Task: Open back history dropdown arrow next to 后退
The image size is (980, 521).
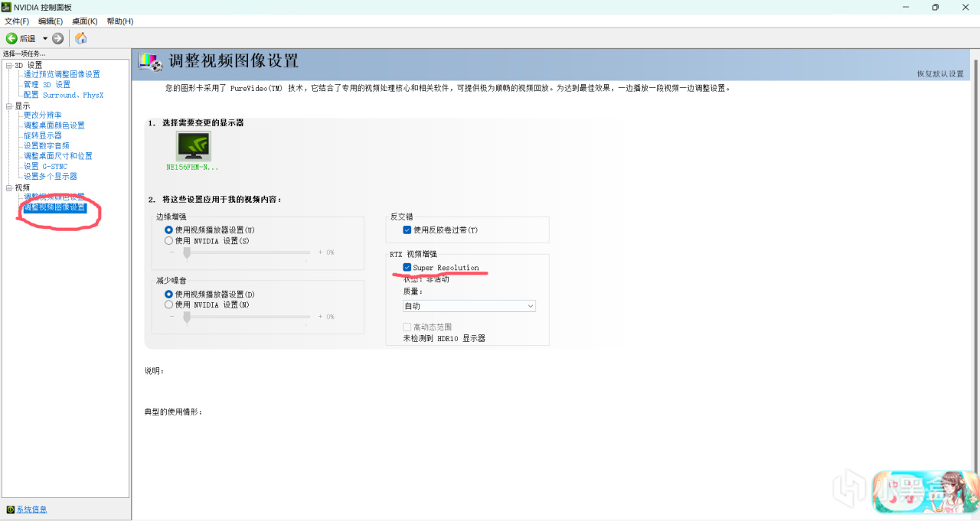Action: tap(45, 38)
